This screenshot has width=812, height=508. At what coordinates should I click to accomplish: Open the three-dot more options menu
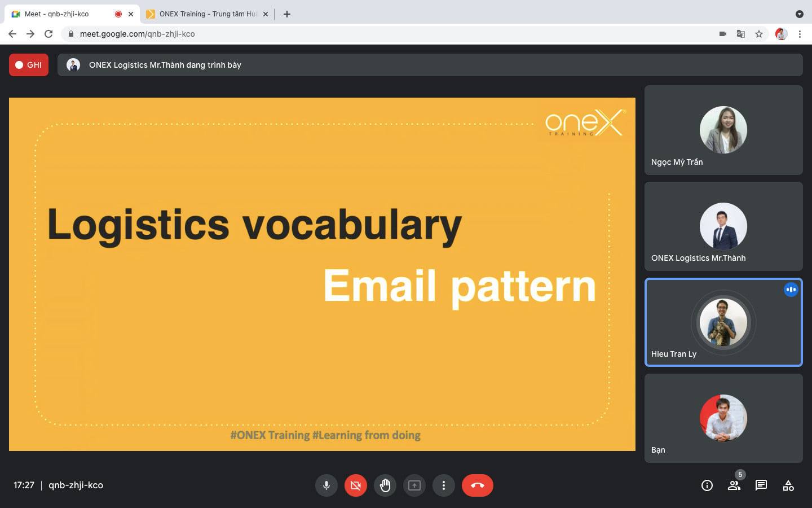tap(444, 485)
